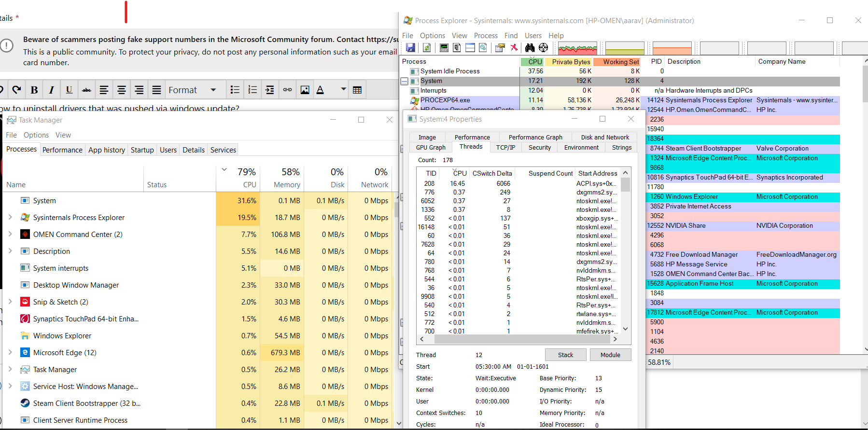The height and width of the screenshot is (430, 868).
Task: Click the CPU usage graph in Process Explorer toolbar
Action: [x=577, y=48]
